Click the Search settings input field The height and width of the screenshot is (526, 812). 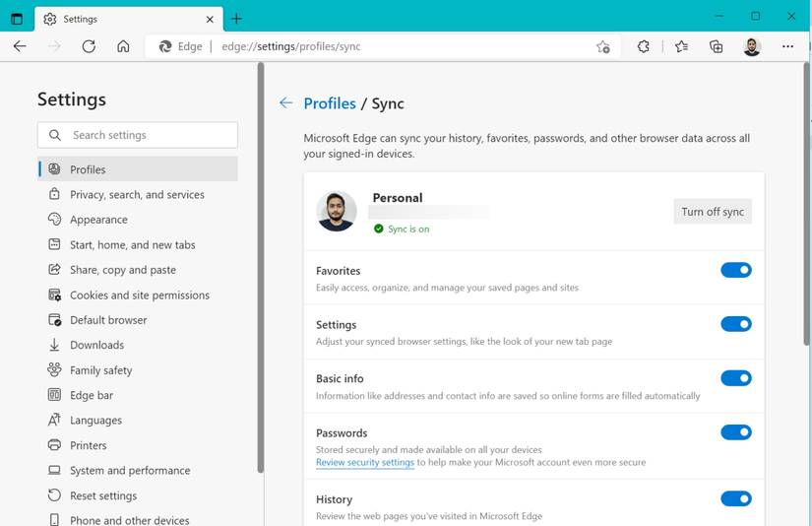(x=138, y=135)
